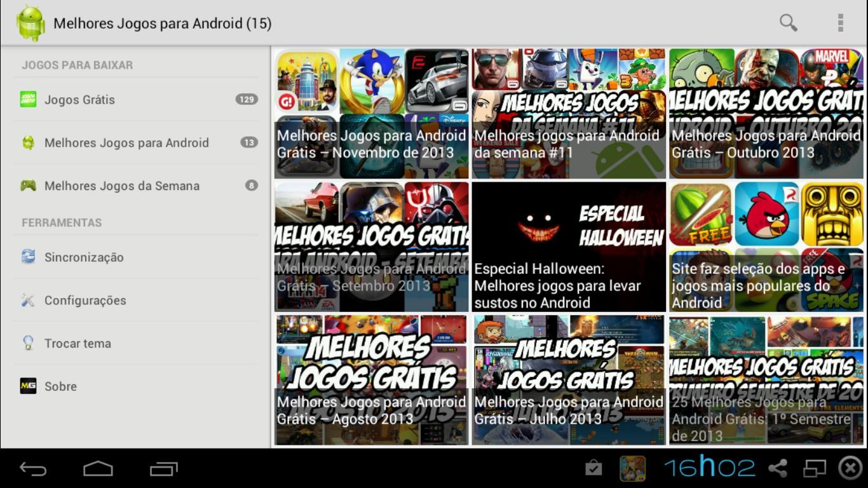The width and height of the screenshot is (868, 488).
Task: Click the gamepad icon for Melhores Jogos da Semana
Action: [x=28, y=186]
